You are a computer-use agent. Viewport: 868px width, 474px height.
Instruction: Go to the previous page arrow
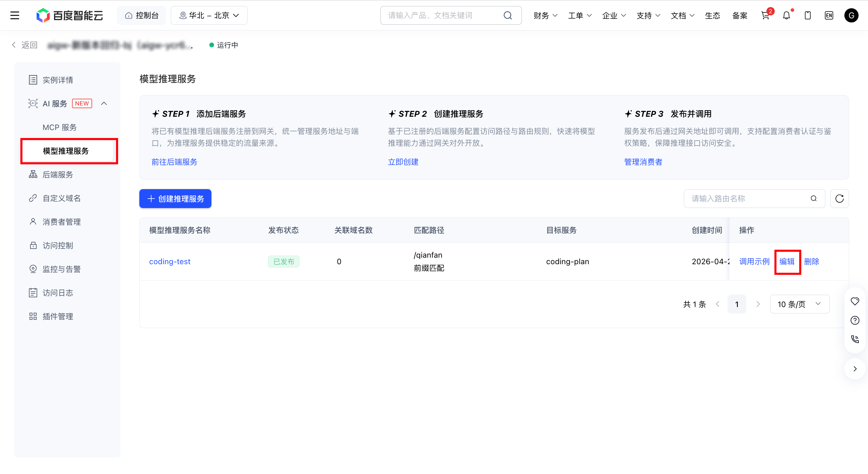(x=718, y=304)
